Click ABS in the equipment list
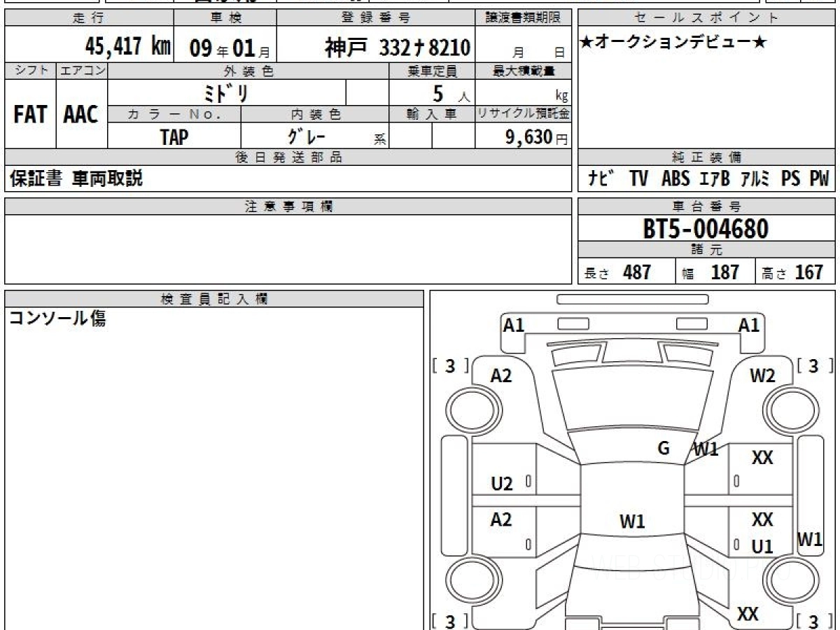Screen dimensions: 840x630 coord(675,179)
